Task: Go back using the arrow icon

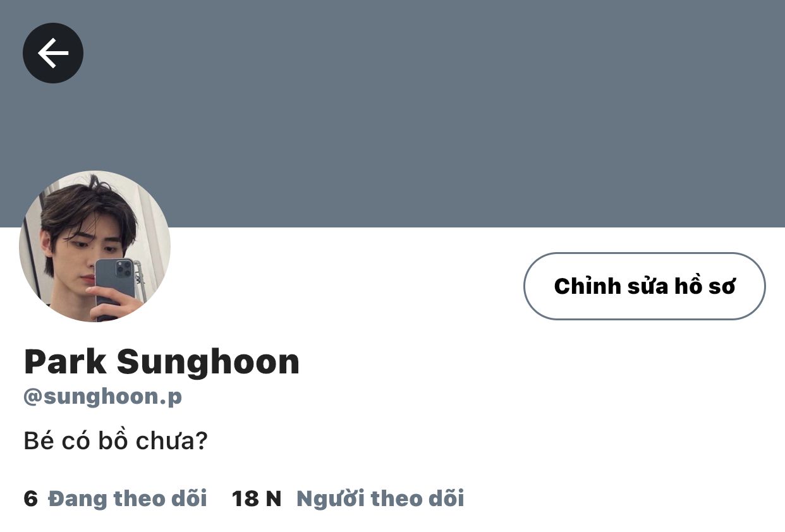Action: click(53, 53)
